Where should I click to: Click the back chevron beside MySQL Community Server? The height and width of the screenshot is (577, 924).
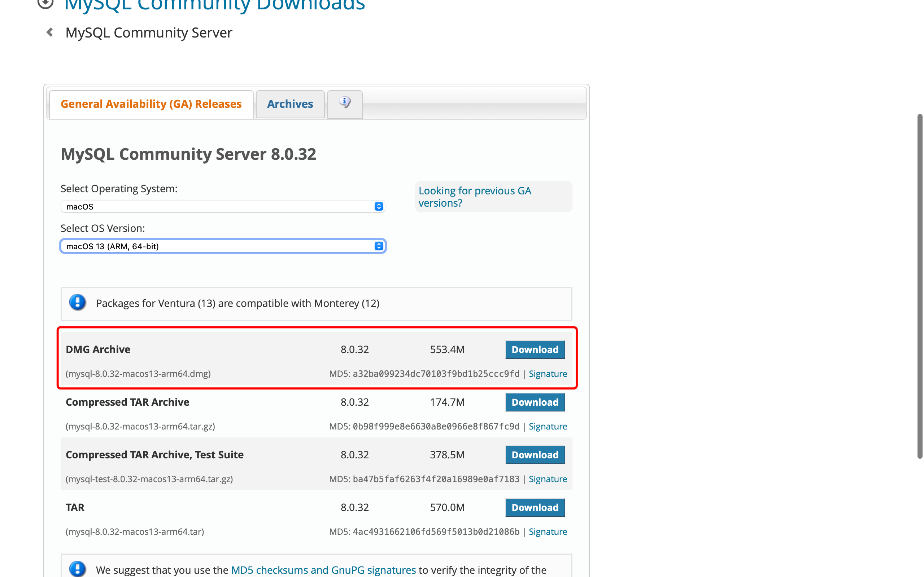click(x=50, y=32)
